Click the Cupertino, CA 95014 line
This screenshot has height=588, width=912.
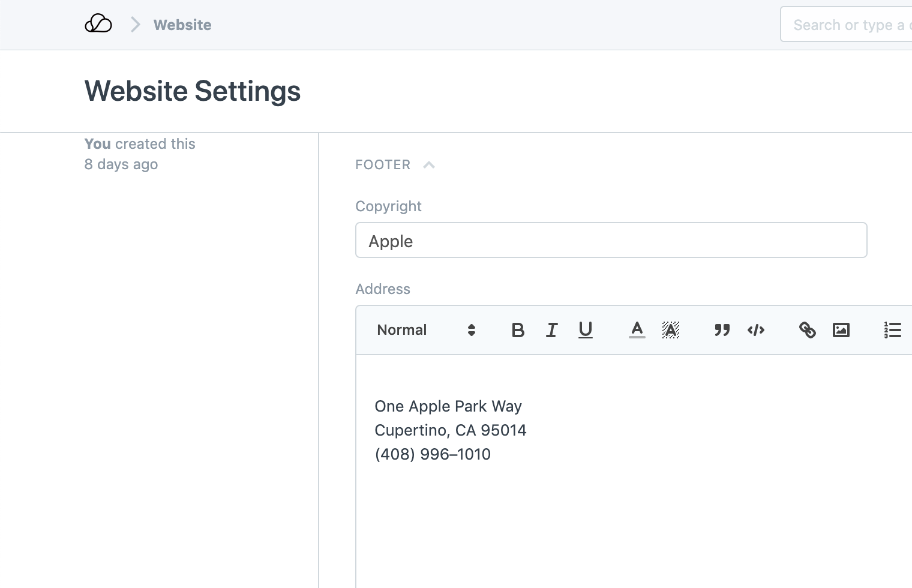coord(451,430)
